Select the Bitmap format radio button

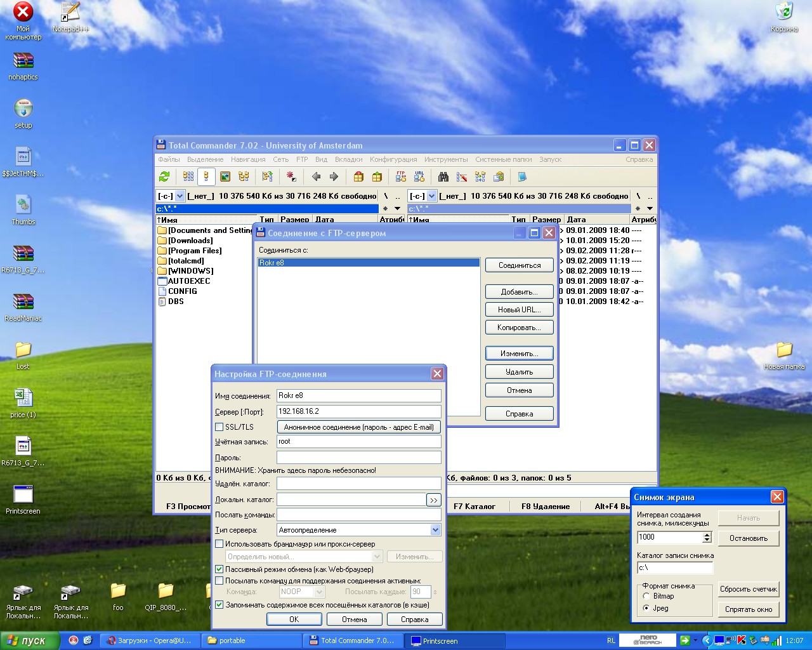[x=646, y=596]
